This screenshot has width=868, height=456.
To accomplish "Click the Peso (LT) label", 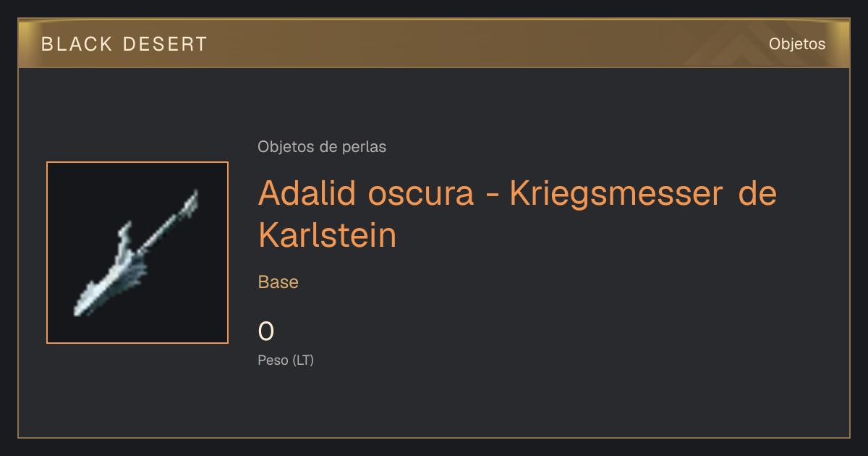I will (x=286, y=360).
